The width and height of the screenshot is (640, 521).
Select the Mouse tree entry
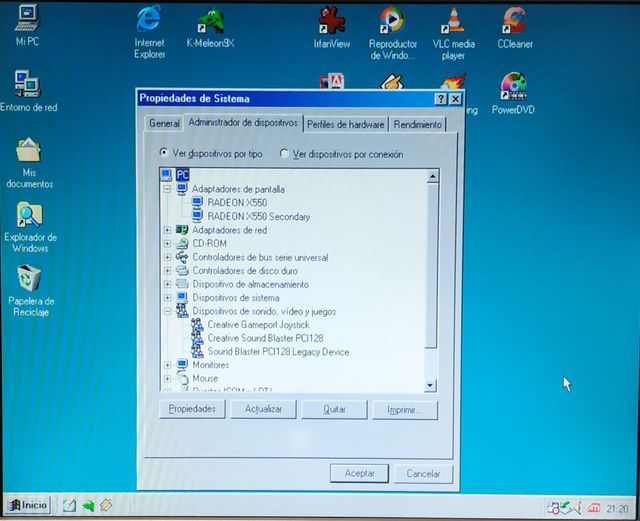(x=205, y=379)
